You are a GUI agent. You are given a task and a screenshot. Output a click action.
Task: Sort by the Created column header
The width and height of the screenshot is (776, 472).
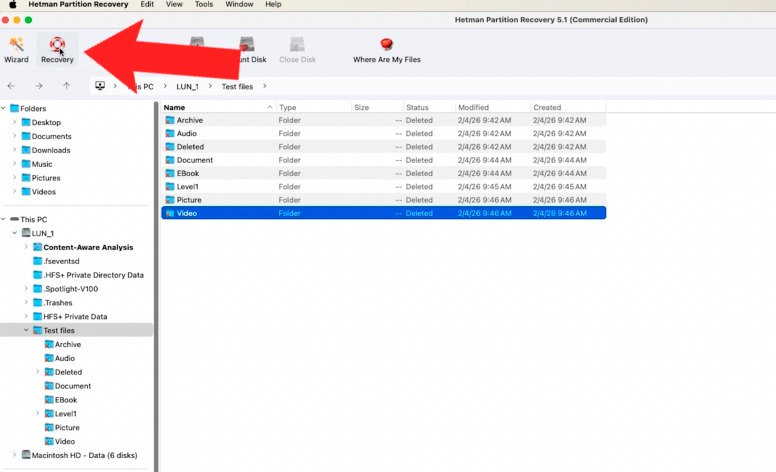pyautogui.click(x=569, y=107)
